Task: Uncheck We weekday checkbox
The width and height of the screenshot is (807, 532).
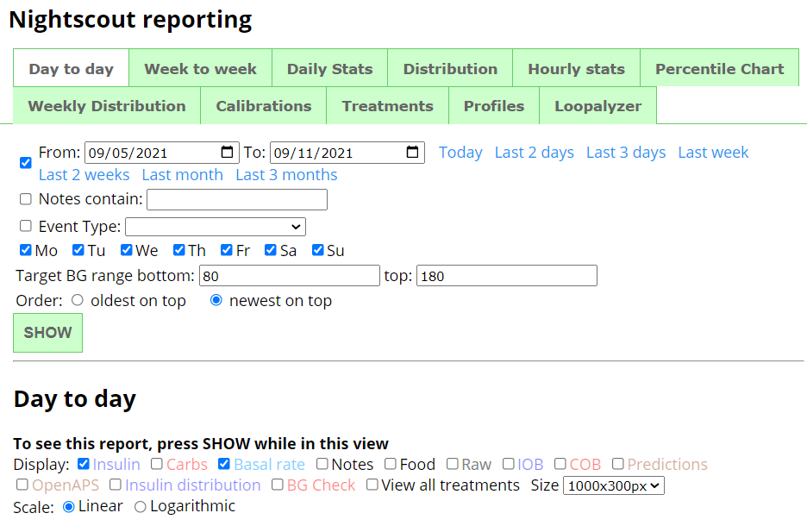Action: coord(127,250)
